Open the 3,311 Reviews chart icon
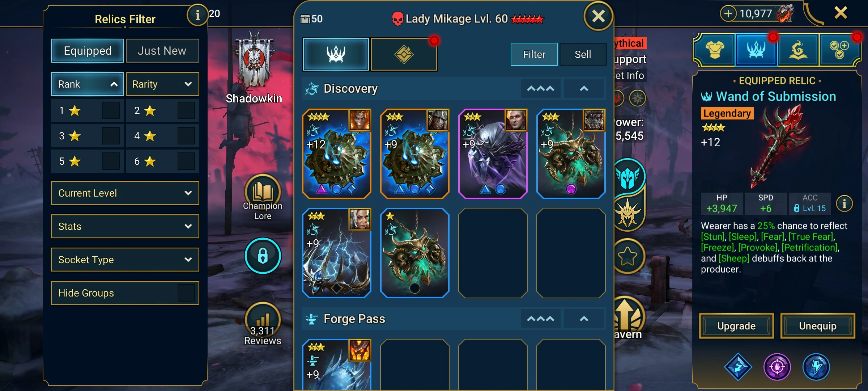 click(x=263, y=319)
